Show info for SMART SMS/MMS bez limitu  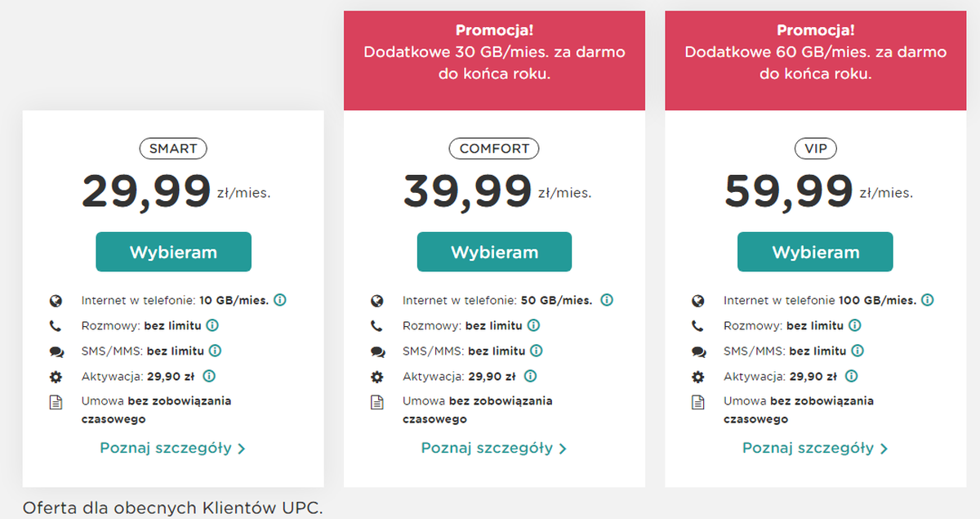pyautogui.click(x=216, y=351)
